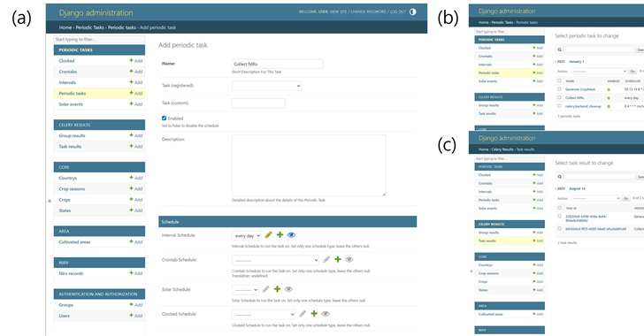
Task: Expand the Crontab Schedule dropdown
Action: pyautogui.click(x=275, y=260)
